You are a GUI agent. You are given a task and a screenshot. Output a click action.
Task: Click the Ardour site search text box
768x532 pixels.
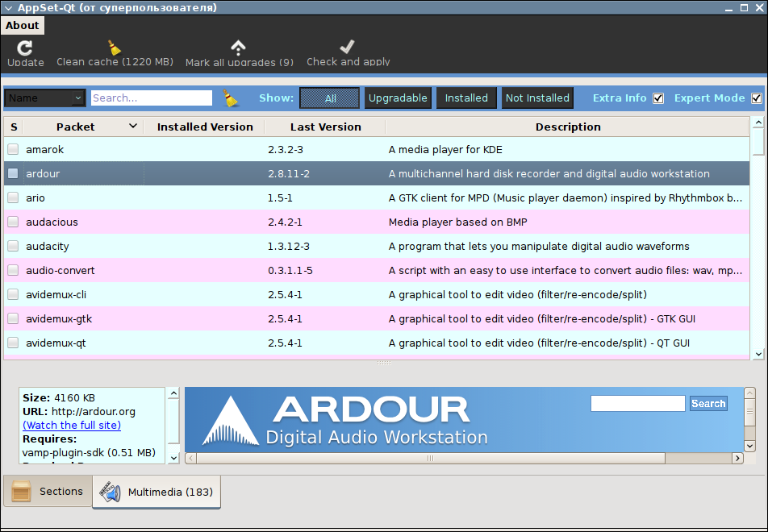(x=637, y=403)
